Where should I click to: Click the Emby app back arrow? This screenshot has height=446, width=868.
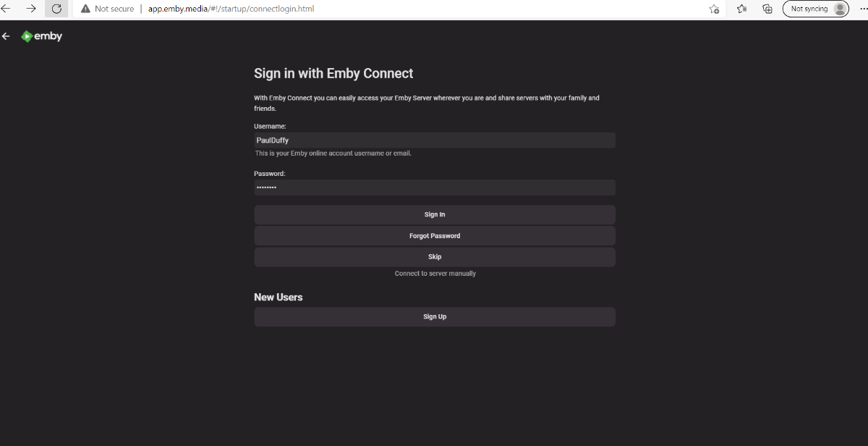(x=6, y=36)
